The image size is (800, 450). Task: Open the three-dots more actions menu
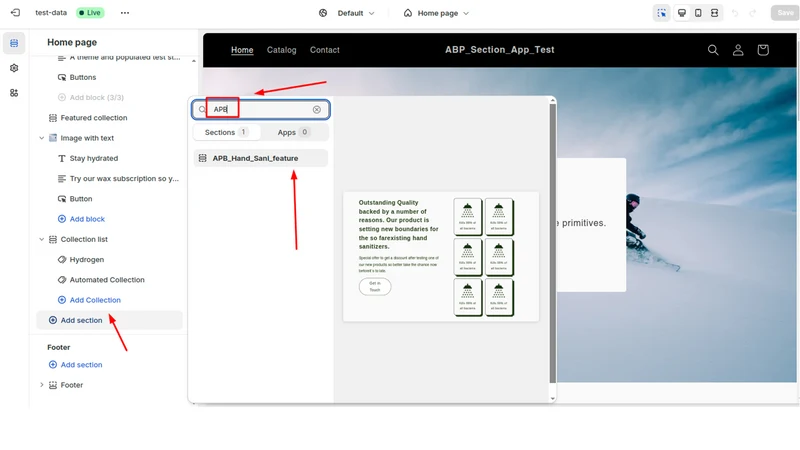(125, 13)
